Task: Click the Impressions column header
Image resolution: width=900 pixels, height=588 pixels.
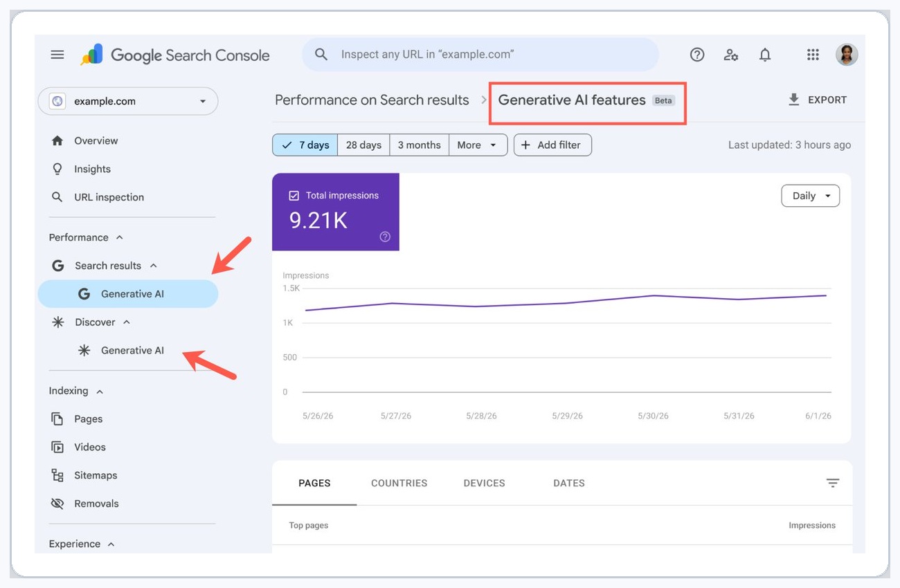Action: (x=812, y=525)
